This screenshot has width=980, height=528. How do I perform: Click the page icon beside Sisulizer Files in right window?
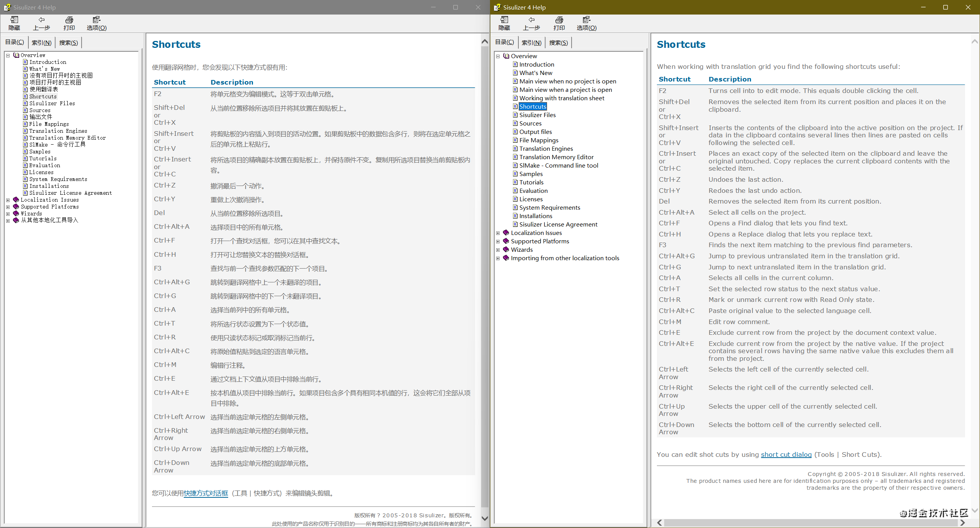pos(515,115)
